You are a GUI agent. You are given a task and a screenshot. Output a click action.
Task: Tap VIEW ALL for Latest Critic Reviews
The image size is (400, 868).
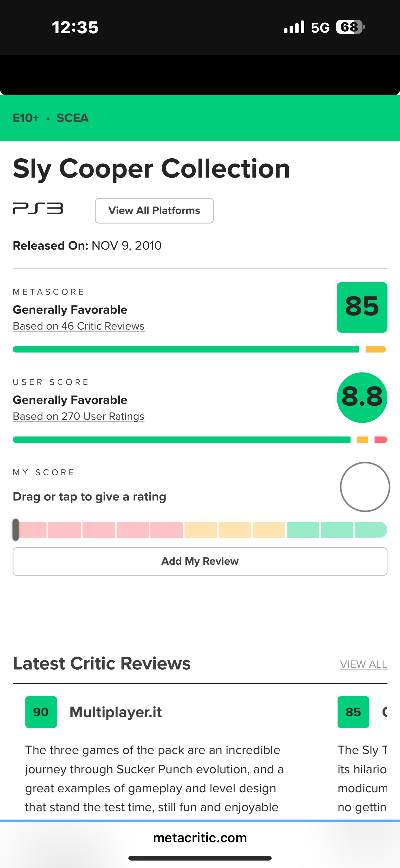363,664
